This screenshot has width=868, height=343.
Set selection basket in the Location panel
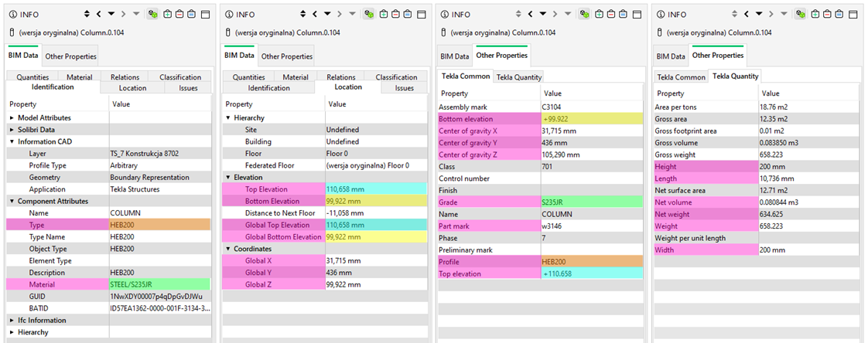coord(408,14)
